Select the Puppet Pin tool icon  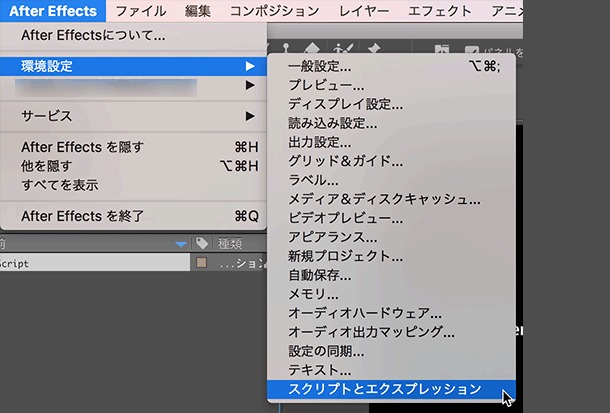(x=374, y=49)
